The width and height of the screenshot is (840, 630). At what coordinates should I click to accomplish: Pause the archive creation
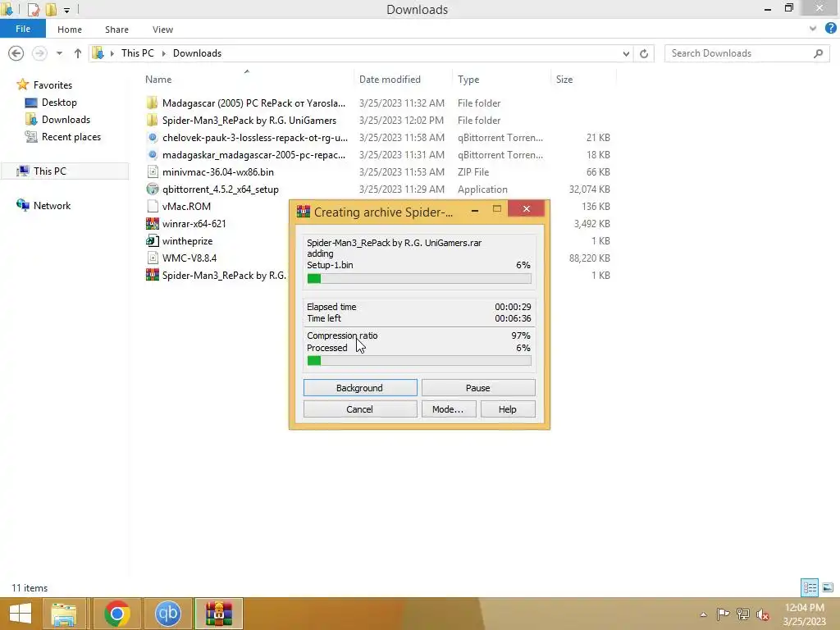[x=478, y=388]
